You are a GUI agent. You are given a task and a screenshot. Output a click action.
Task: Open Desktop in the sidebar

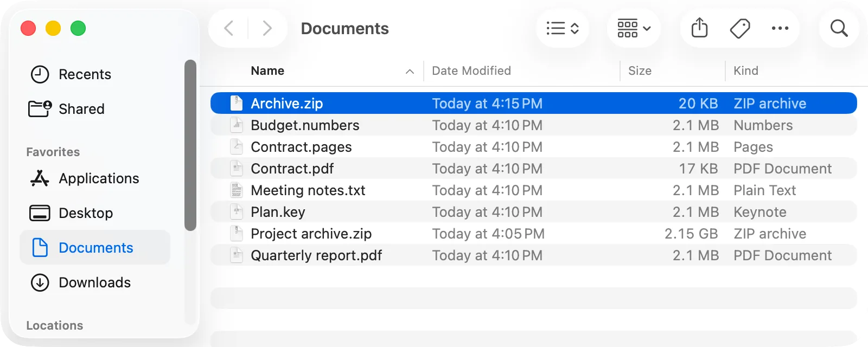(95, 213)
